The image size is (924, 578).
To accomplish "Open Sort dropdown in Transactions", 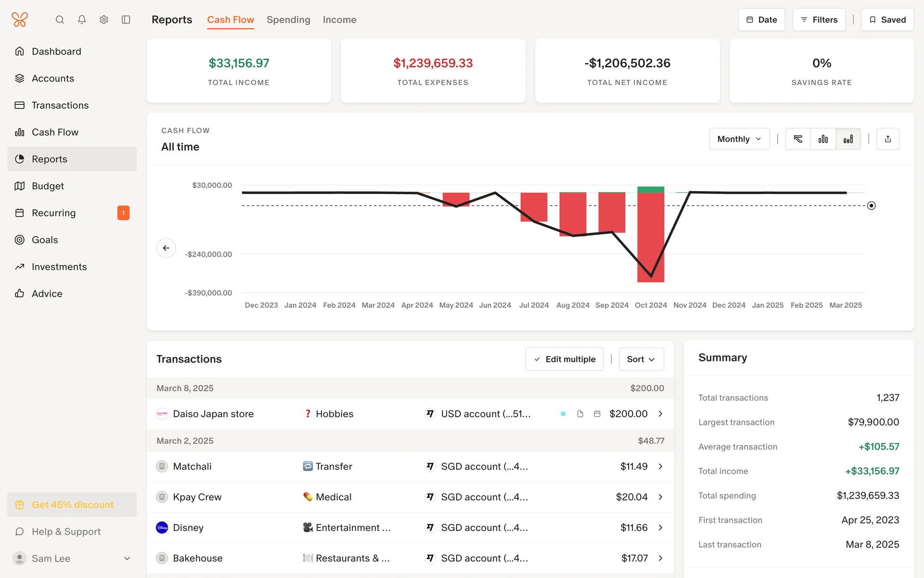I will pos(641,359).
